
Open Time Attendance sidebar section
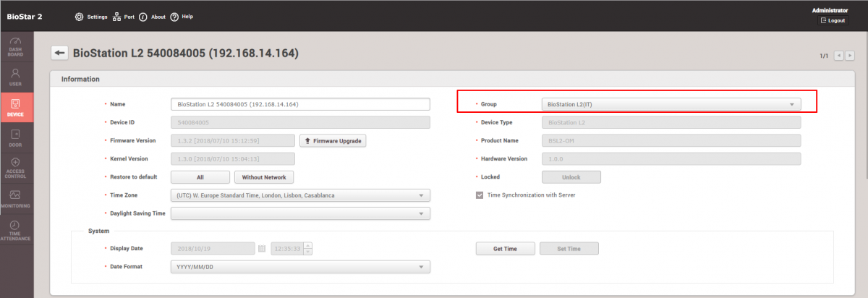click(x=15, y=230)
